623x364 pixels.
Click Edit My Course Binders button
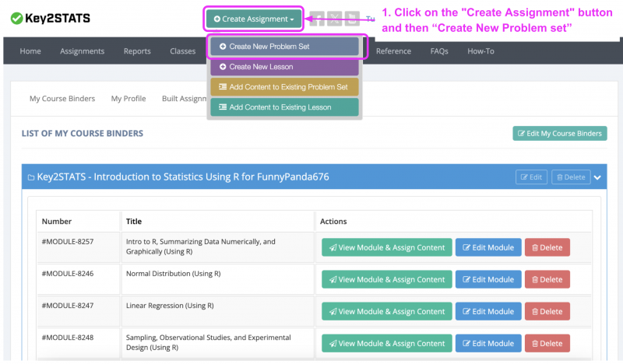[559, 133]
